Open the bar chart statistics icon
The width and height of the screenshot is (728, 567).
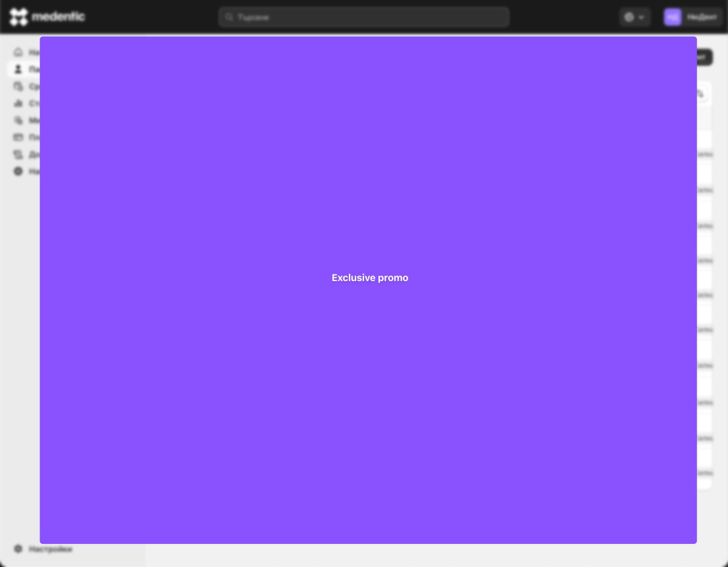click(x=18, y=103)
